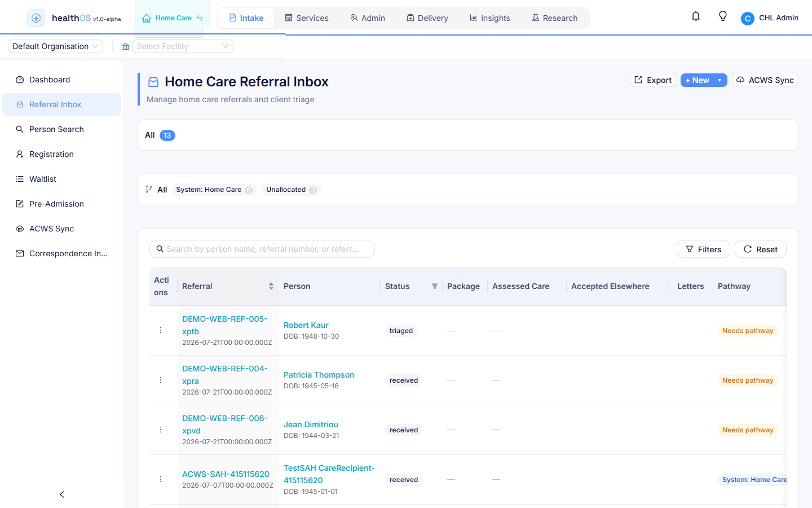812x508 pixels.
Task: Sort by Referral column arrows
Action: pyautogui.click(x=271, y=286)
